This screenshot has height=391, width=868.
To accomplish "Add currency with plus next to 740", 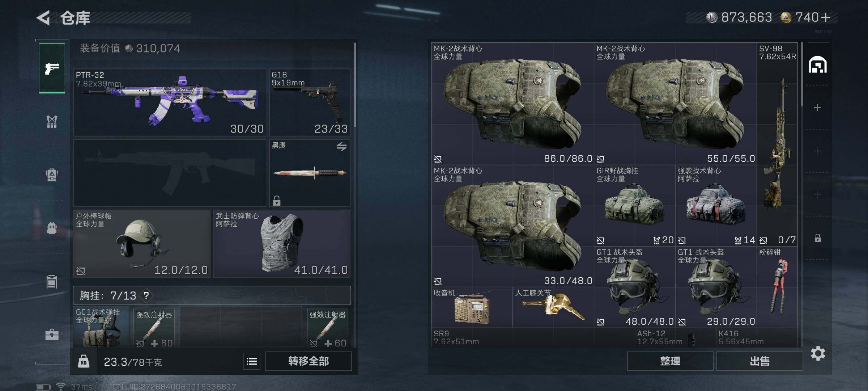I will (x=826, y=17).
